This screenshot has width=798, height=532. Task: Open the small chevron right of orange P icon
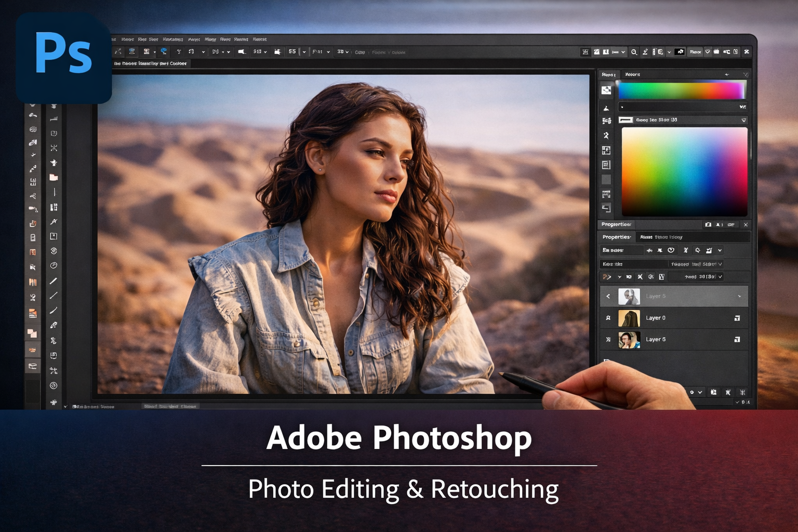(619, 277)
